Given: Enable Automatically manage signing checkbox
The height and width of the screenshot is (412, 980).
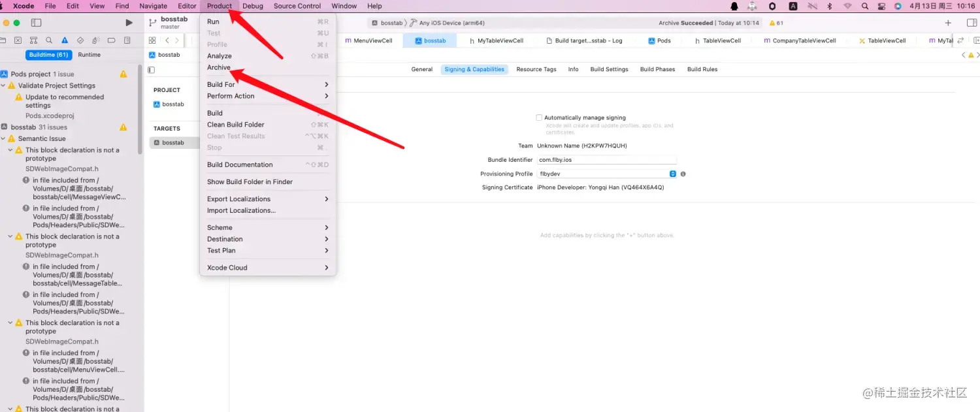Looking at the screenshot, I should [539, 118].
